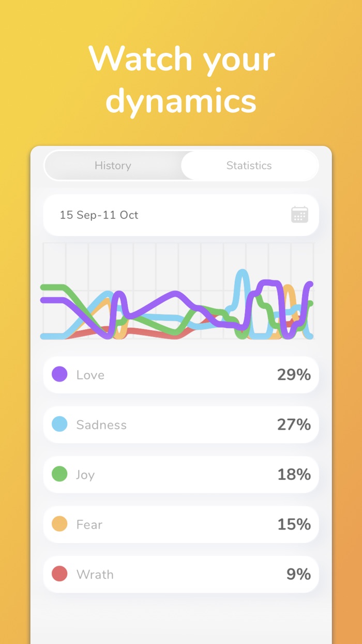Viewport: 362px width, 644px height.
Task: Open the calendar date picker icon
Action: (299, 215)
